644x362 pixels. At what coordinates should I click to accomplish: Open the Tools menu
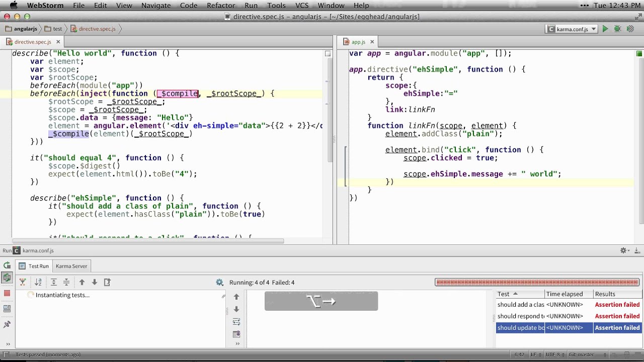pos(276,6)
